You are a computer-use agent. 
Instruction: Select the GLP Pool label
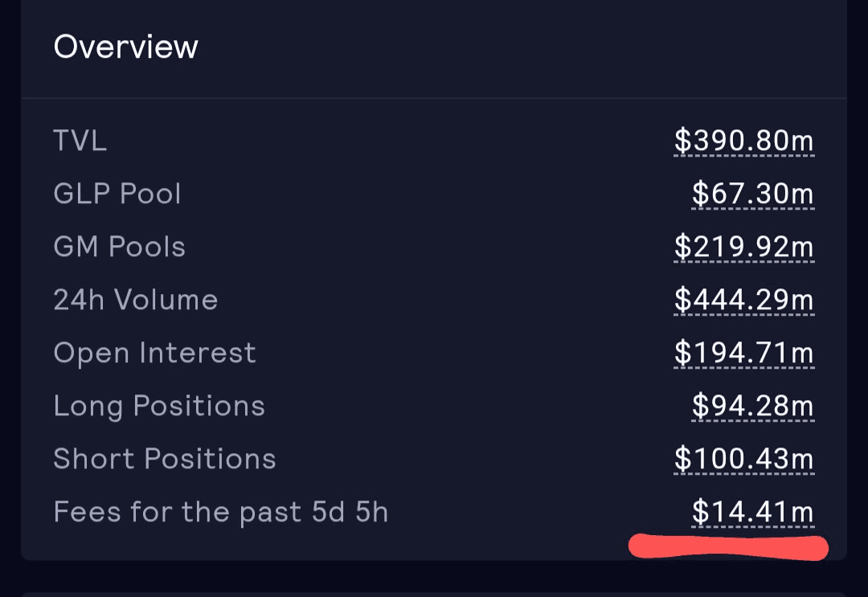click(117, 194)
